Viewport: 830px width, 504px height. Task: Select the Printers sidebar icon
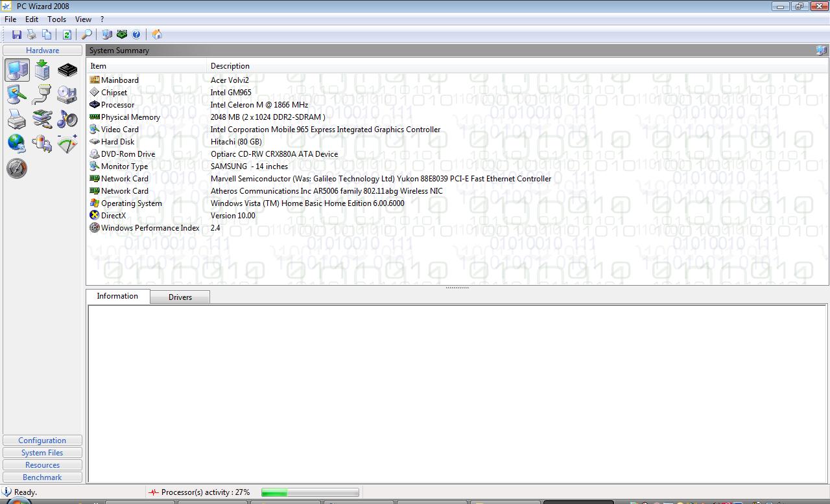point(17,119)
